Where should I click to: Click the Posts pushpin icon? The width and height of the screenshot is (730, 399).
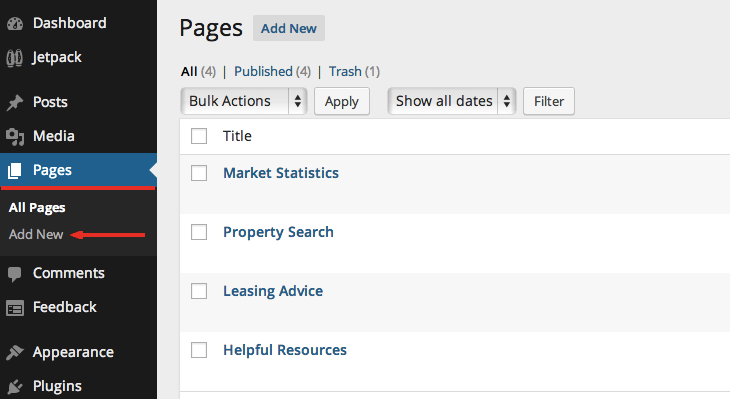[15, 102]
